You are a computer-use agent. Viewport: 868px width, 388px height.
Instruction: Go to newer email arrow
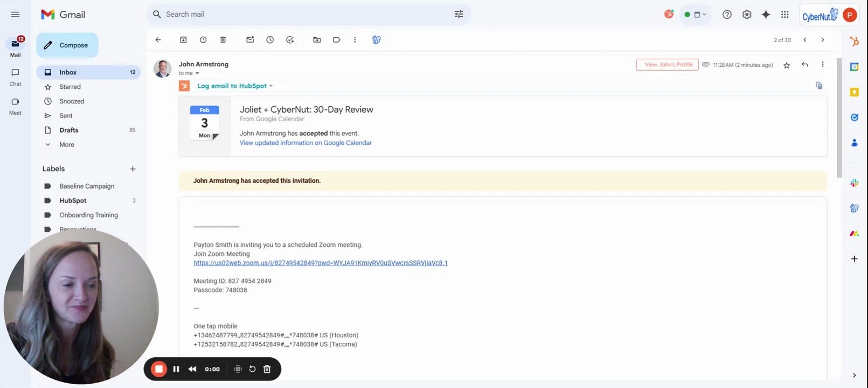(x=804, y=40)
